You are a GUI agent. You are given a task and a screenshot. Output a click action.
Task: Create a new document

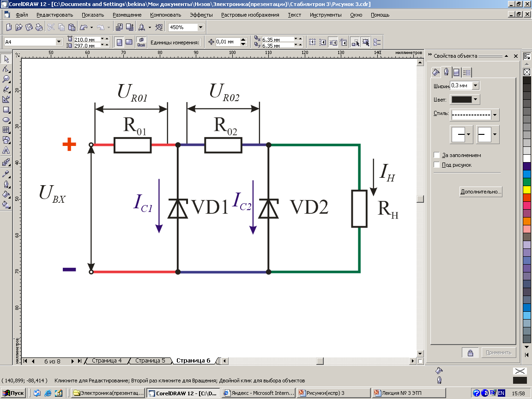[x=9, y=27]
